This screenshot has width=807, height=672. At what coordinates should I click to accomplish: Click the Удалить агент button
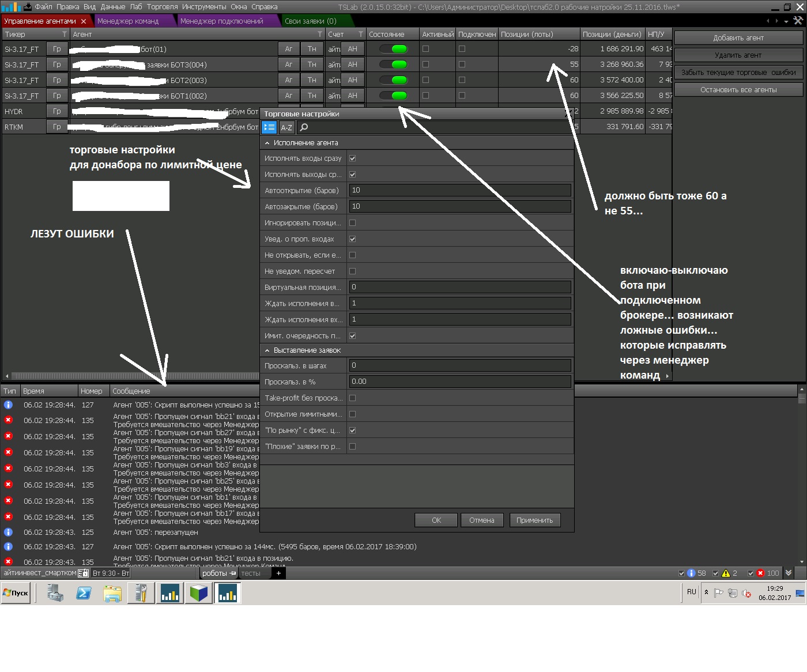pos(738,55)
